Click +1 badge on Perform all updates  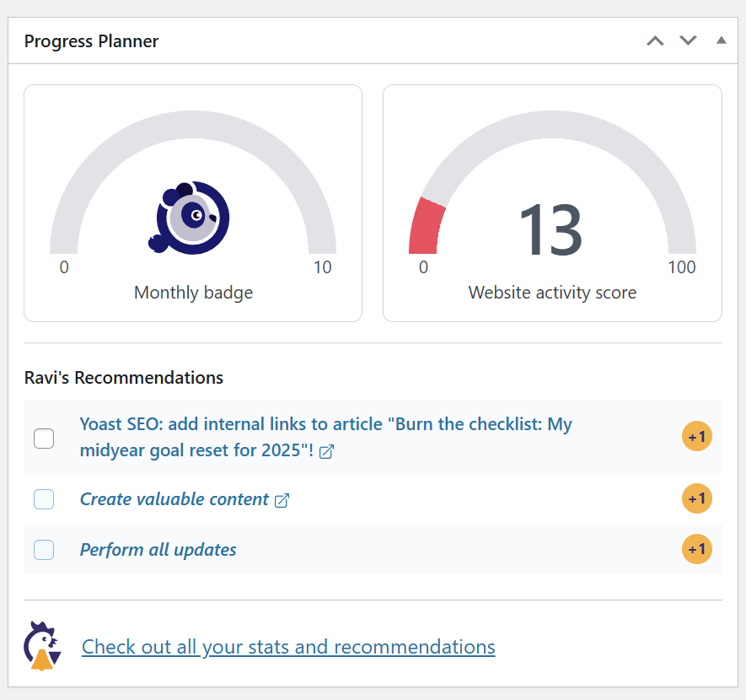point(697,549)
